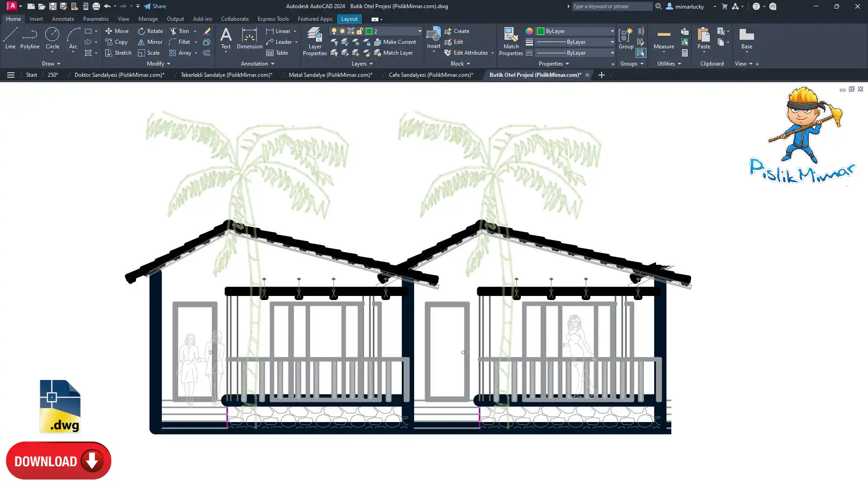Toggle layer on/off lightbulb icon

[334, 31]
